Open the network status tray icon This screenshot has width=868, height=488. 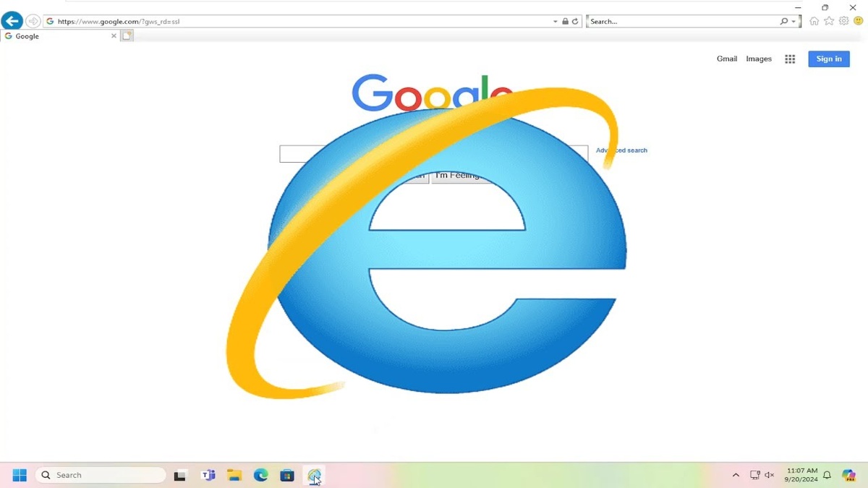click(x=754, y=475)
